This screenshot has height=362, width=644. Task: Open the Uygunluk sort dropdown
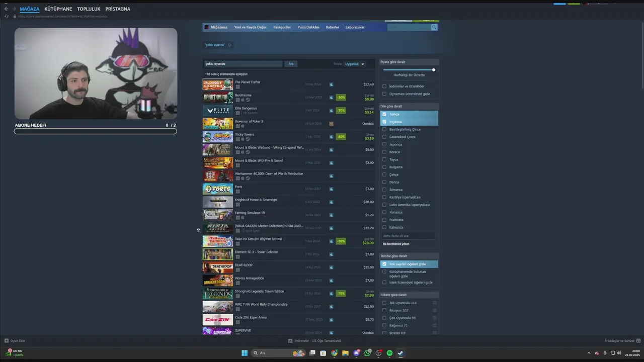[x=354, y=64]
